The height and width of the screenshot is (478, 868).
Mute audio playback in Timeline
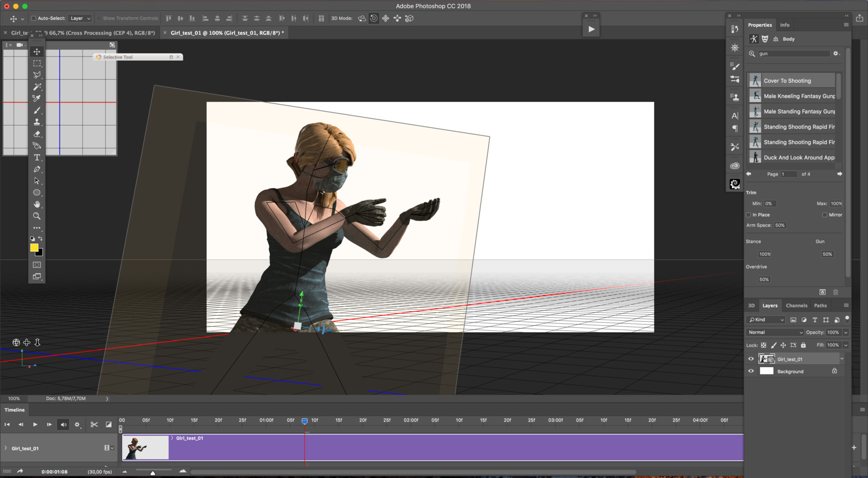coord(63,424)
